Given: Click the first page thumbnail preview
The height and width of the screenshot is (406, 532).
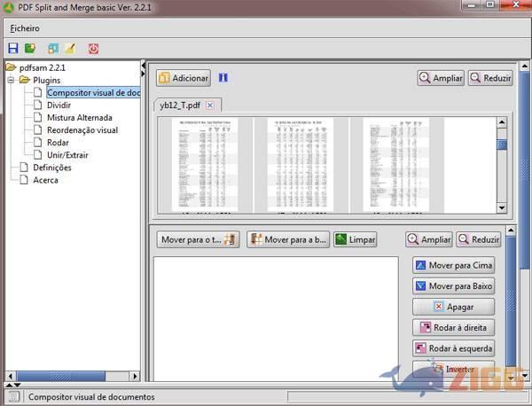Looking at the screenshot, I should [x=207, y=165].
